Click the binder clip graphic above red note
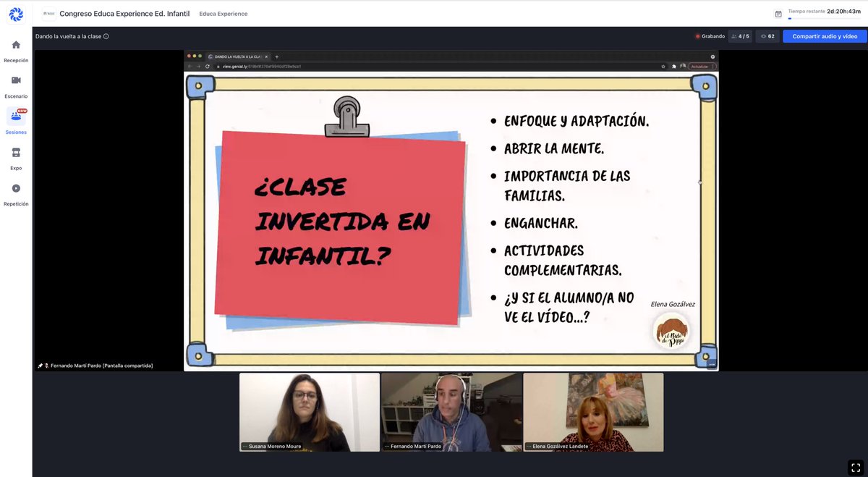The image size is (868, 477). pos(348,117)
